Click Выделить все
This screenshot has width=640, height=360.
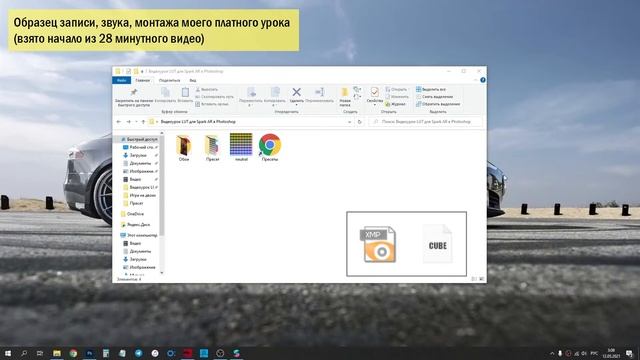[x=431, y=89]
